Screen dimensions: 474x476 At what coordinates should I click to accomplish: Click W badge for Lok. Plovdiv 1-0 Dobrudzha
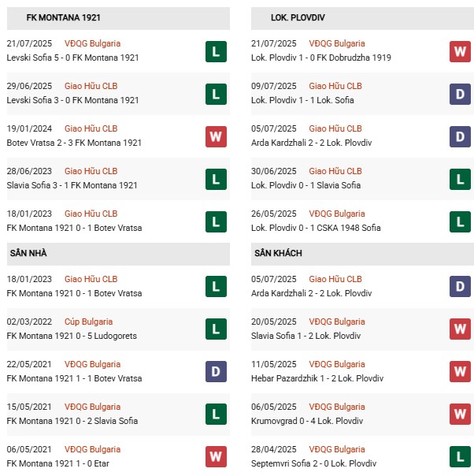tap(460, 52)
